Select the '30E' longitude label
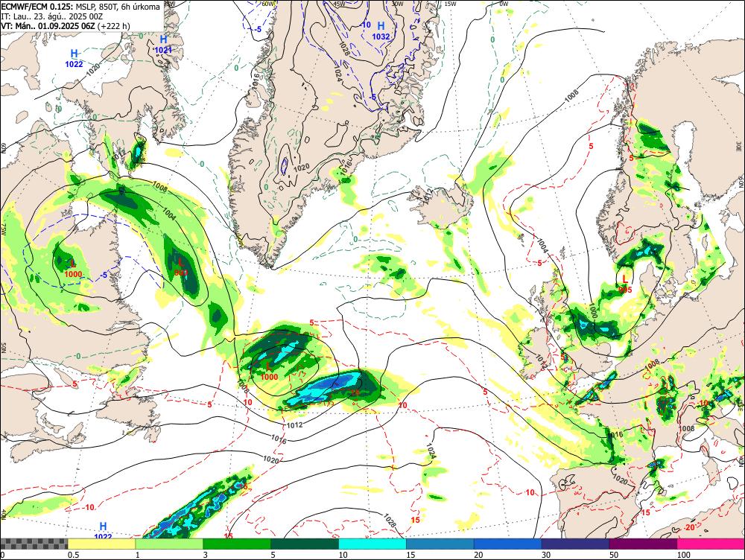Viewport: 745px width, 560px height. pos(740,146)
